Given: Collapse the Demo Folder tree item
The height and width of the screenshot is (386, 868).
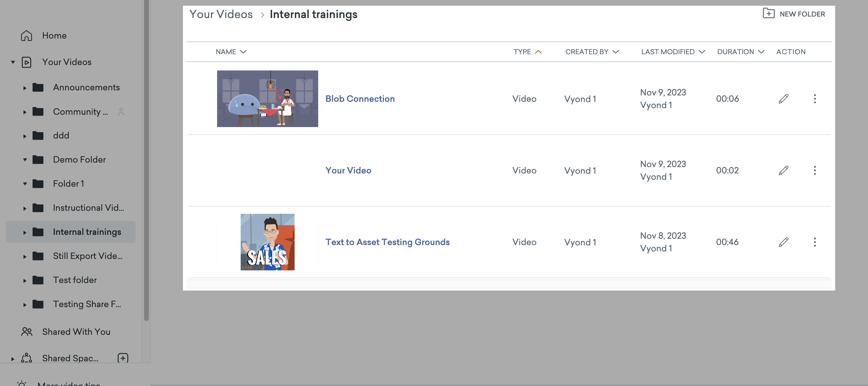Looking at the screenshot, I should [25, 160].
